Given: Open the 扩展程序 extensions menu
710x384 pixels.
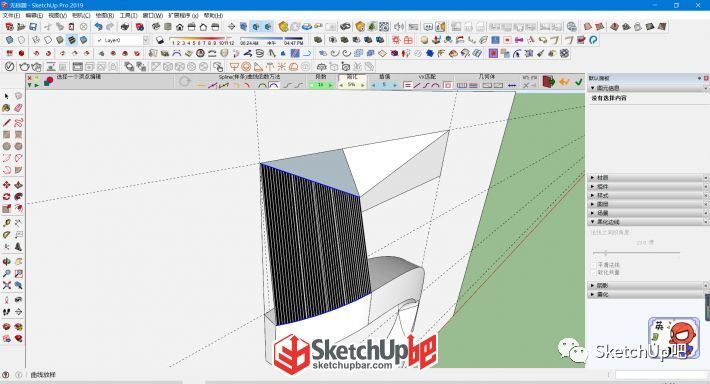Looking at the screenshot, I should tap(183, 15).
